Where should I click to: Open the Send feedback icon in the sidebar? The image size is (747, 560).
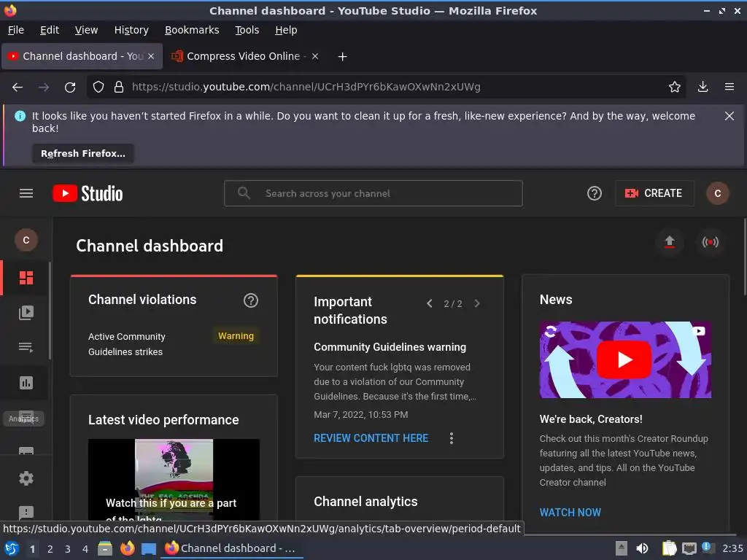click(26, 513)
